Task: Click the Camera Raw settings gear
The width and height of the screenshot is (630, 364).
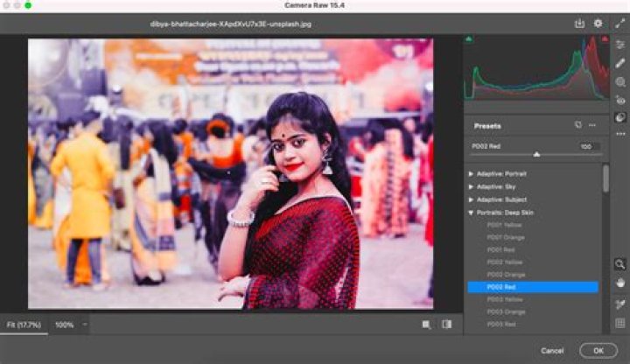Action: click(598, 24)
